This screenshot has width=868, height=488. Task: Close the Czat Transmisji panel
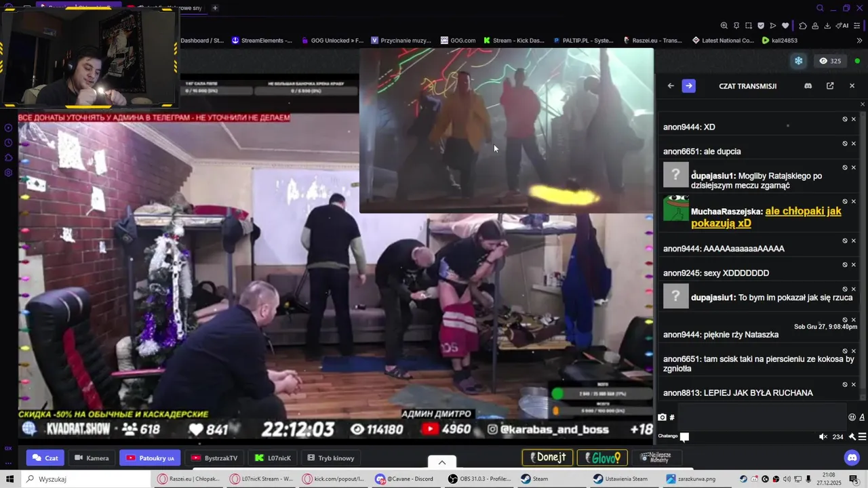(x=852, y=86)
